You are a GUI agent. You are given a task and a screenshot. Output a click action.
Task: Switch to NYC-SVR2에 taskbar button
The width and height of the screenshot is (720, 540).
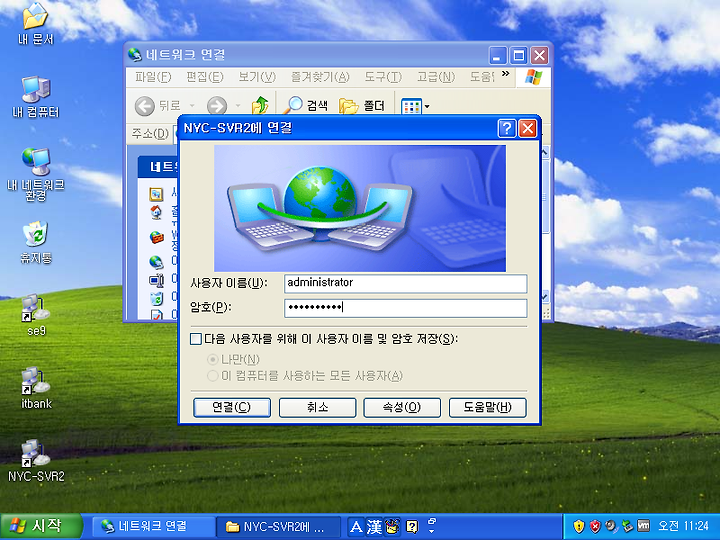pyautogui.click(x=277, y=526)
